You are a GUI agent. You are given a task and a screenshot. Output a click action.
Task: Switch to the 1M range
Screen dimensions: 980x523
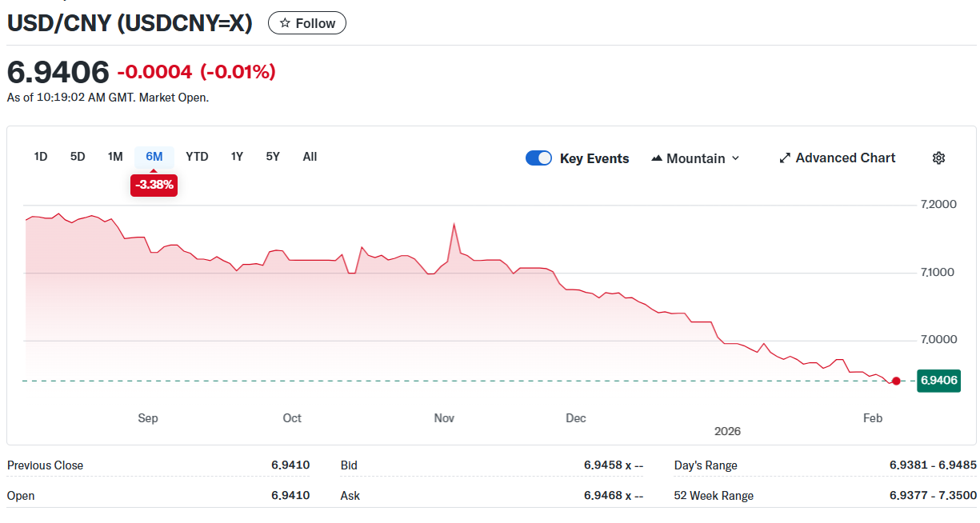tap(115, 157)
